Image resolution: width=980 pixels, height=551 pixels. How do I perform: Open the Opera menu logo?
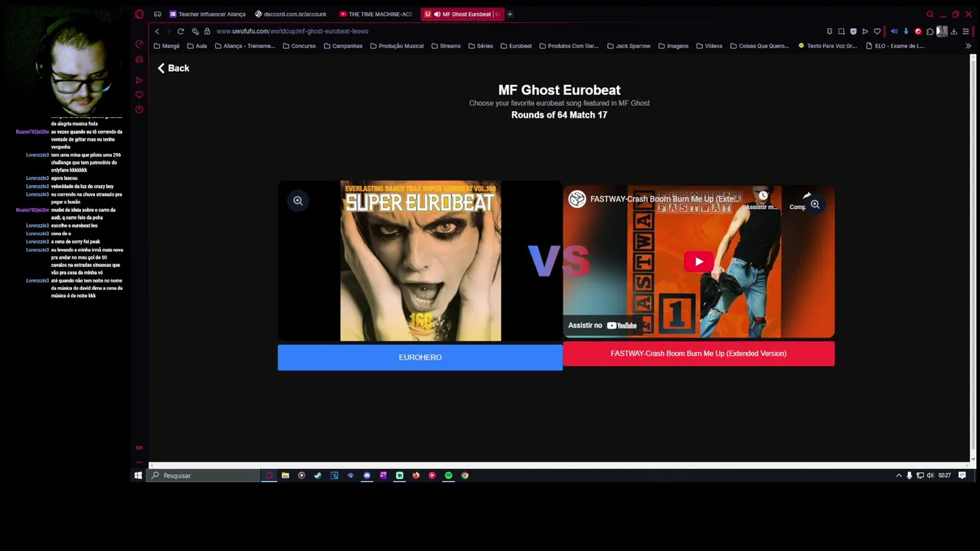pyautogui.click(x=139, y=14)
